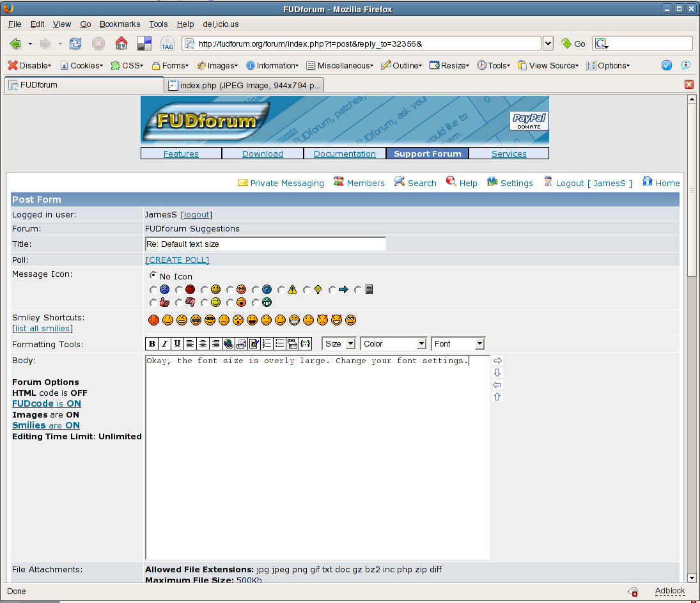Apply Bold with the B formatting icon

coord(152,343)
